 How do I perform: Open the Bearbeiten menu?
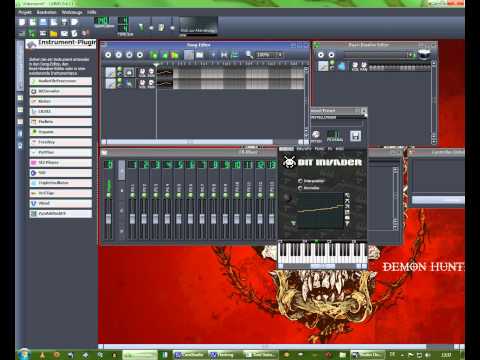47,12
